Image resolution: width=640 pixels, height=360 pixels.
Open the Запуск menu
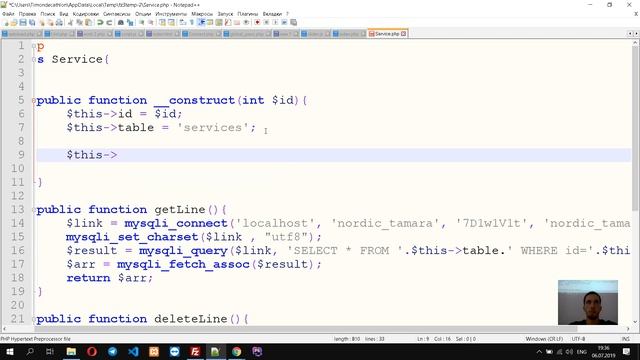(225, 14)
